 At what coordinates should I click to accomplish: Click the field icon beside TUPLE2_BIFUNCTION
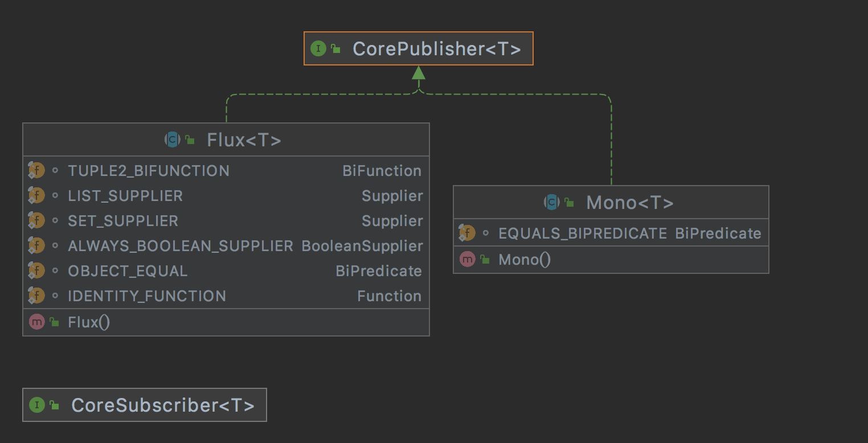[x=36, y=170]
